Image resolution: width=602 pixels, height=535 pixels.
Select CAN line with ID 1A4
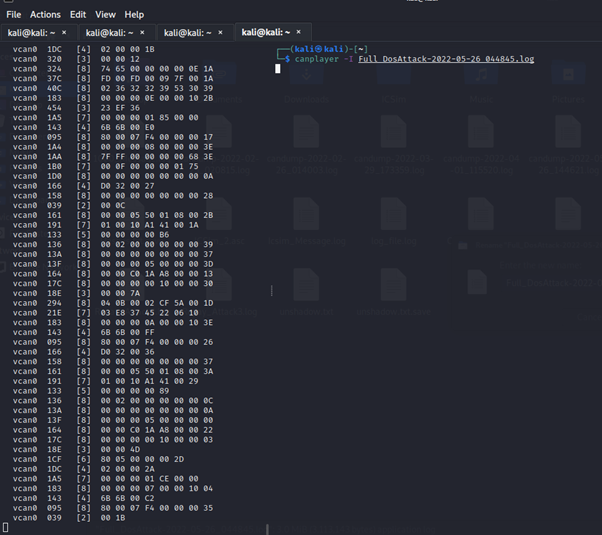pyautogui.click(x=113, y=147)
